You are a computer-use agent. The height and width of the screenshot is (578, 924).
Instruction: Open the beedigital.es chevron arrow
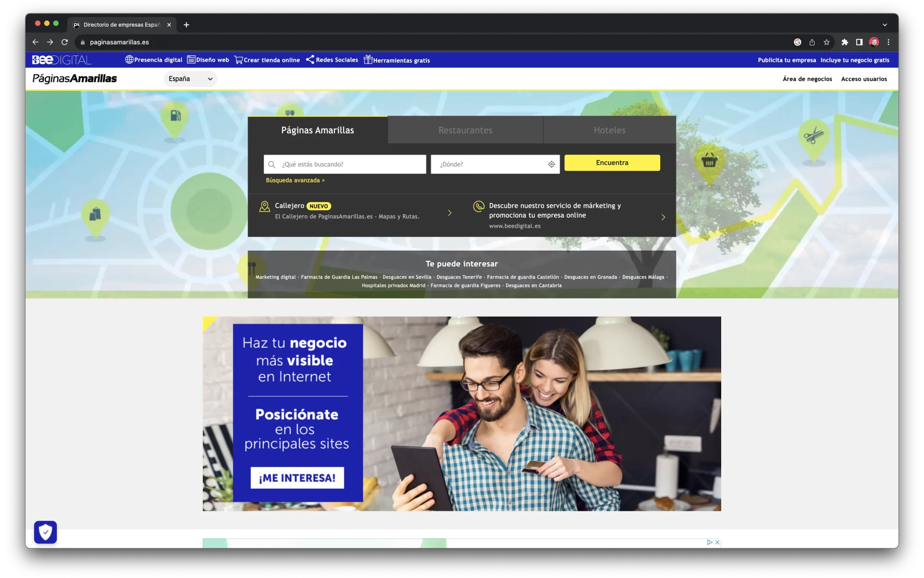point(663,217)
